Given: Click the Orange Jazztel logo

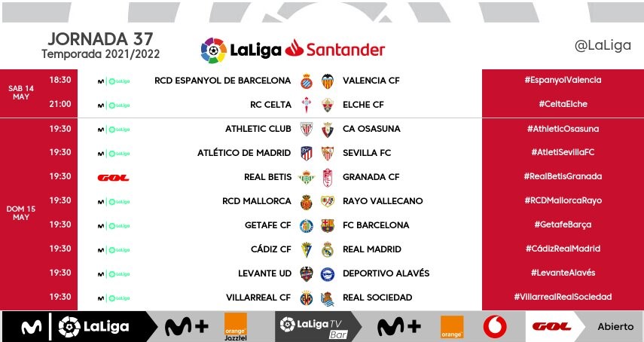Looking at the screenshot, I should pos(236,327).
